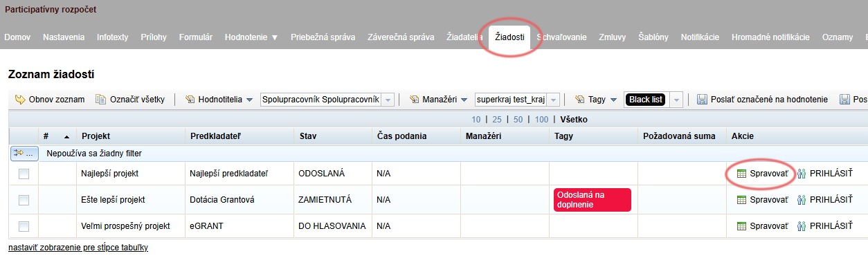
Task: Click the Hodnotitelia tag icon
Action: pos(190,100)
